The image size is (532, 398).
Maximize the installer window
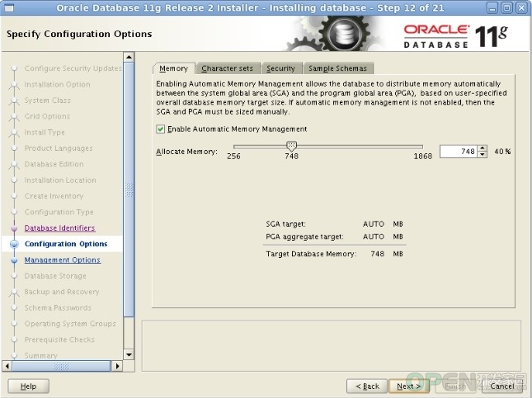[507, 7]
